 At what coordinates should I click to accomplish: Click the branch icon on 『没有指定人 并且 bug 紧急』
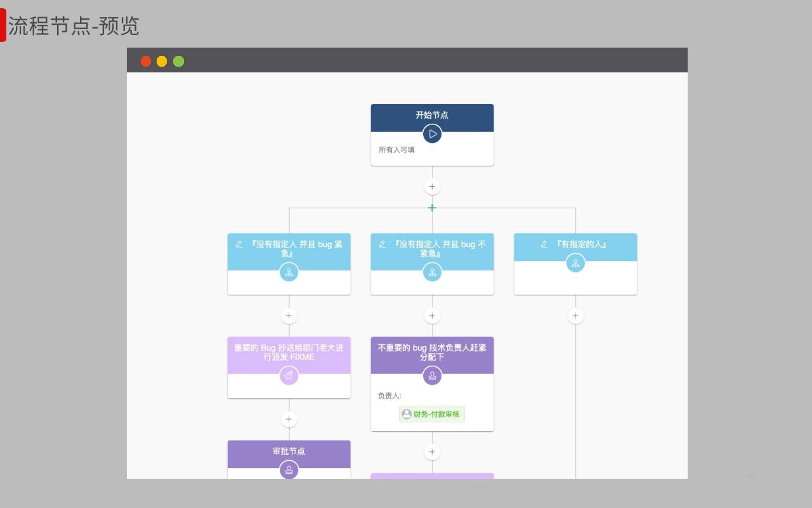pyautogui.click(x=289, y=272)
